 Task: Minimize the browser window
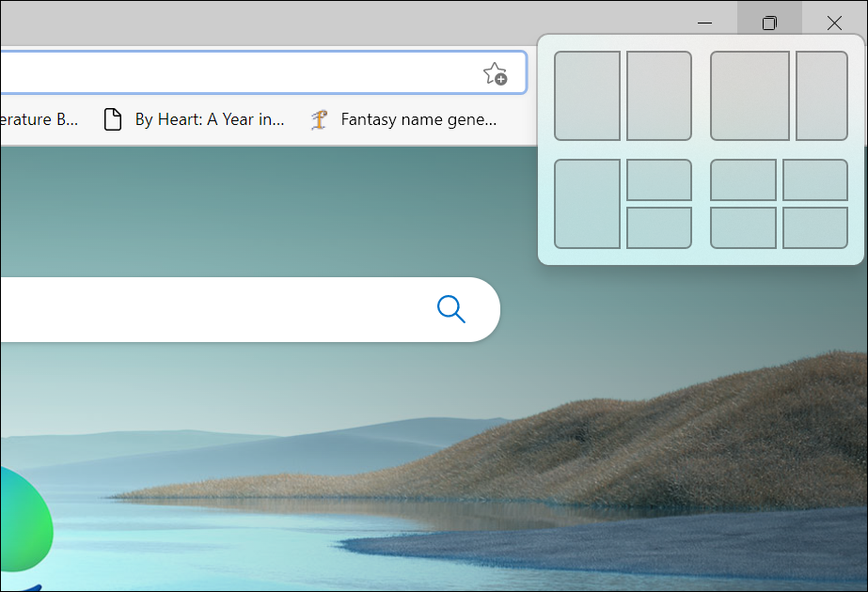(x=704, y=23)
